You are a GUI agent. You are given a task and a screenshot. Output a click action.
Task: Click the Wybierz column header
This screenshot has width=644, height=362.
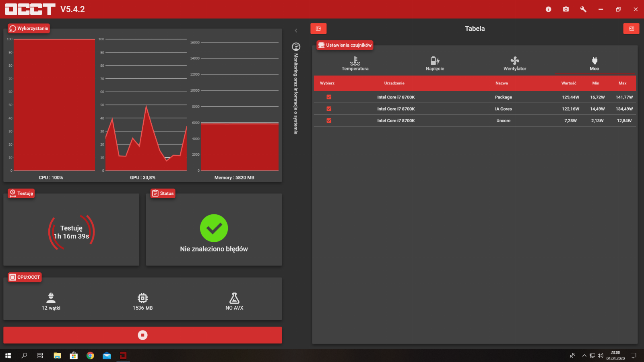(327, 83)
